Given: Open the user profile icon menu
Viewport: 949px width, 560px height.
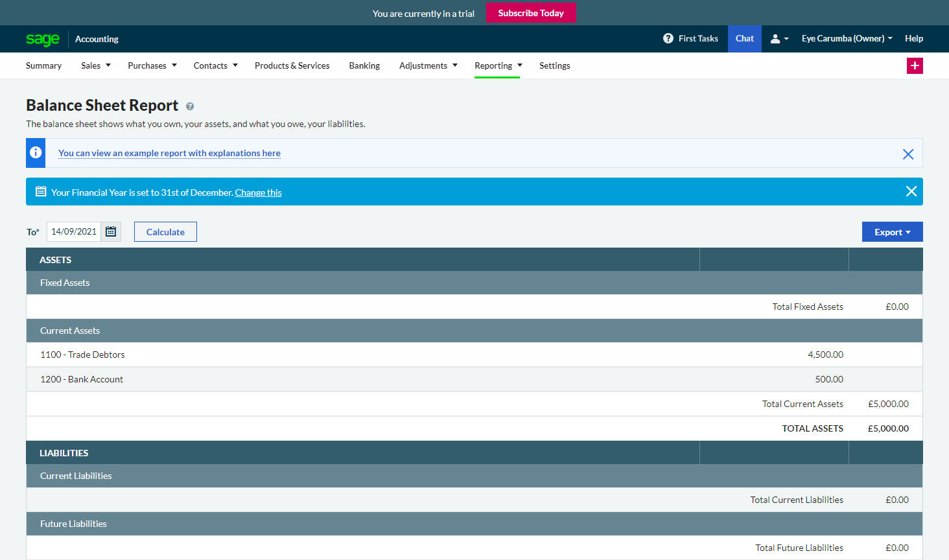Looking at the screenshot, I should pyautogui.click(x=779, y=39).
